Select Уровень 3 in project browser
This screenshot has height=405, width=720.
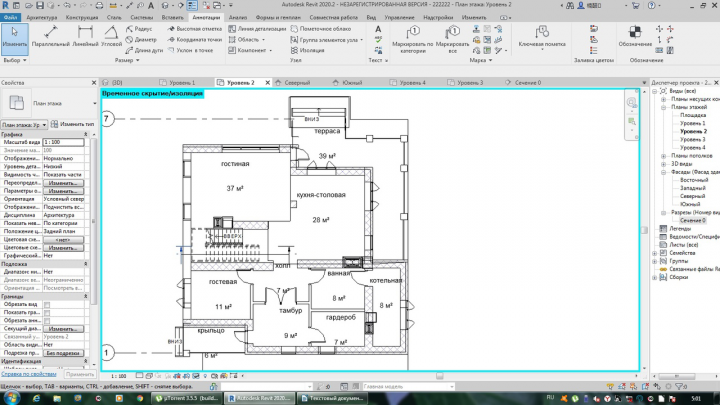click(692, 140)
